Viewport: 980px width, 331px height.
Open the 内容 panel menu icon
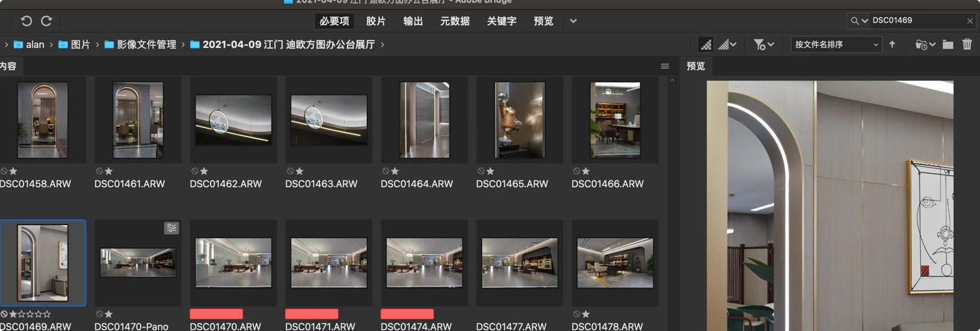tap(665, 66)
